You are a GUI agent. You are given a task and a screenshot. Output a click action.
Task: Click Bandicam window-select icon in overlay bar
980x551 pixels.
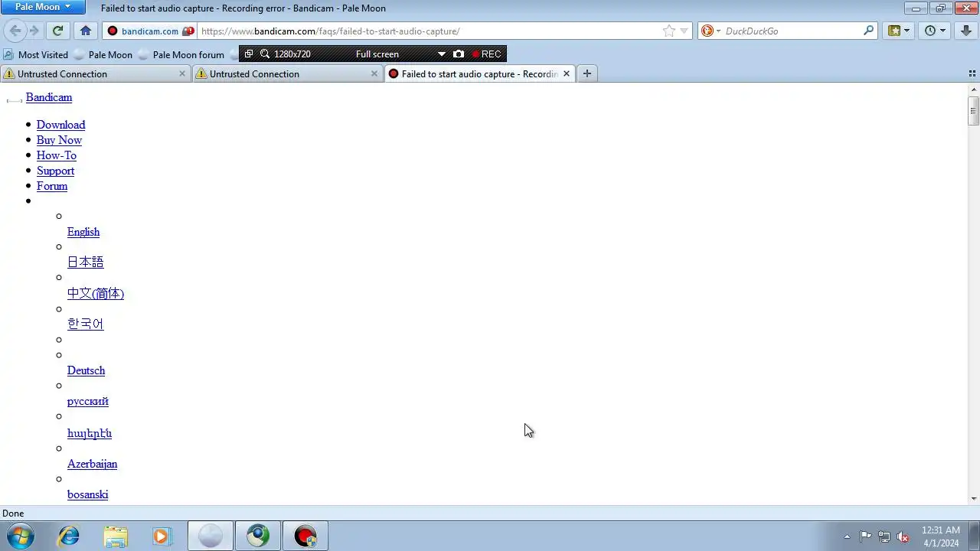pyautogui.click(x=249, y=54)
